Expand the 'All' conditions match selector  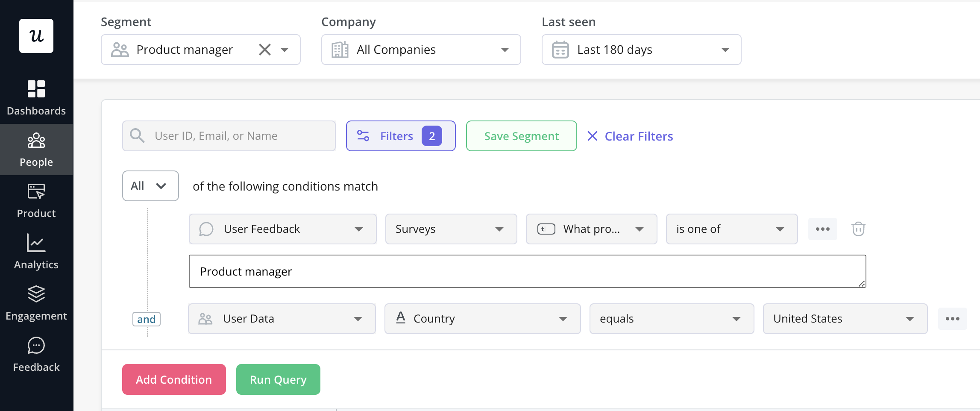(150, 185)
